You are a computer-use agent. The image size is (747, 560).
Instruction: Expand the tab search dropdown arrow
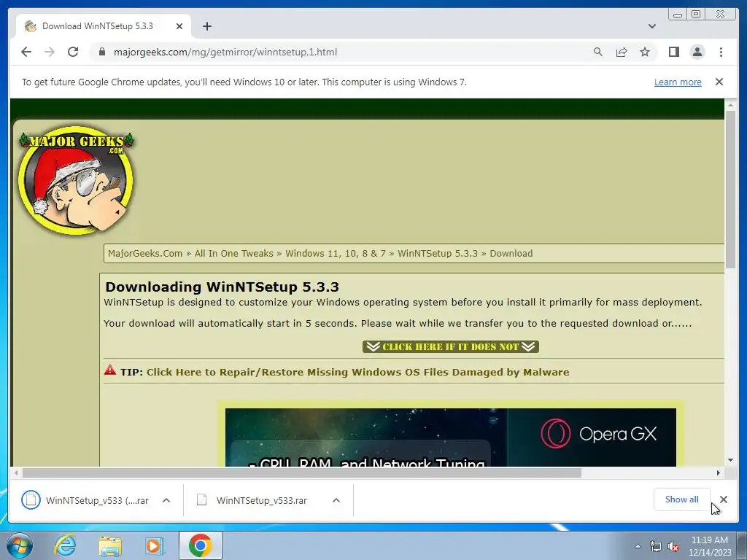[651, 26]
